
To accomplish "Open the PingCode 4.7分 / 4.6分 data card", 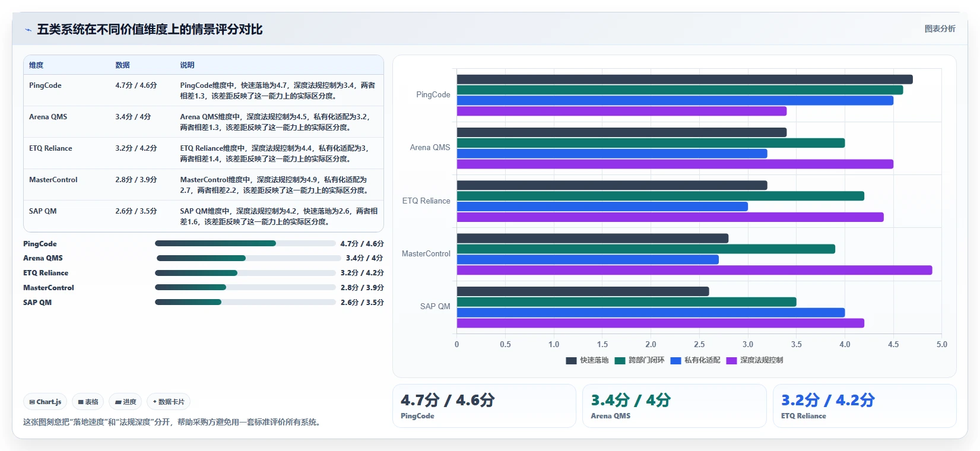I will point(484,406).
